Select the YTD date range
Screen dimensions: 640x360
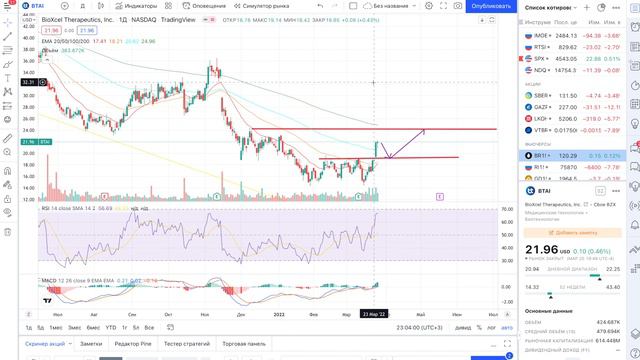tap(111, 328)
